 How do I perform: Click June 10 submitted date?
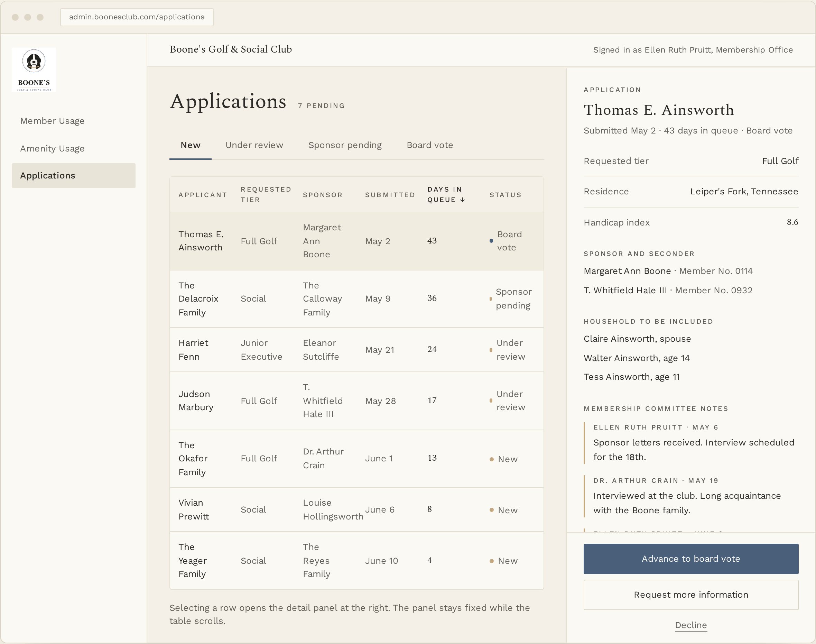381,561
